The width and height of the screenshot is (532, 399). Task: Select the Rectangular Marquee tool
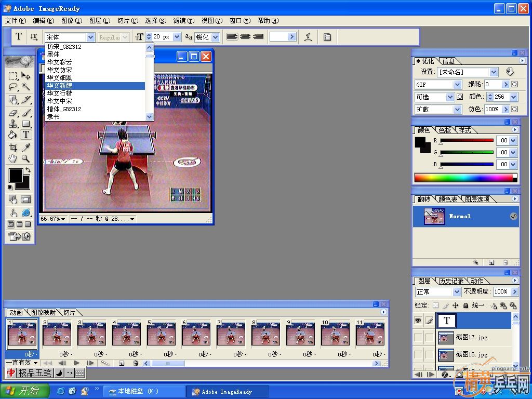pos(13,75)
